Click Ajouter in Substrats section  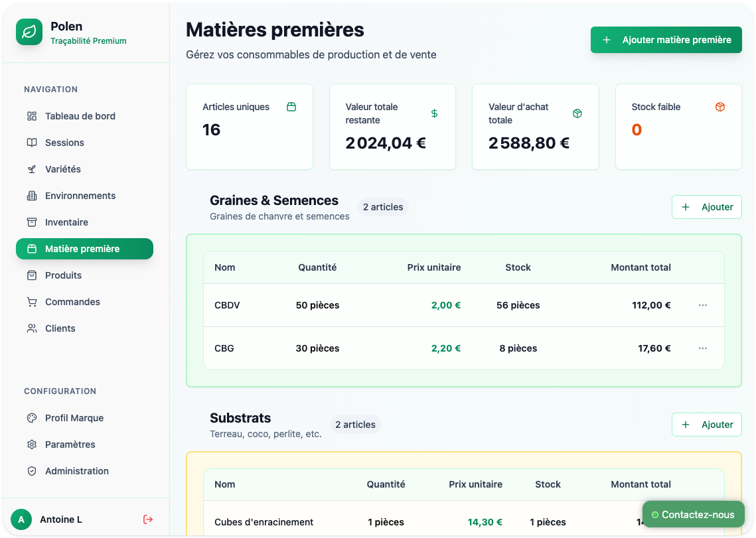tap(706, 425)
